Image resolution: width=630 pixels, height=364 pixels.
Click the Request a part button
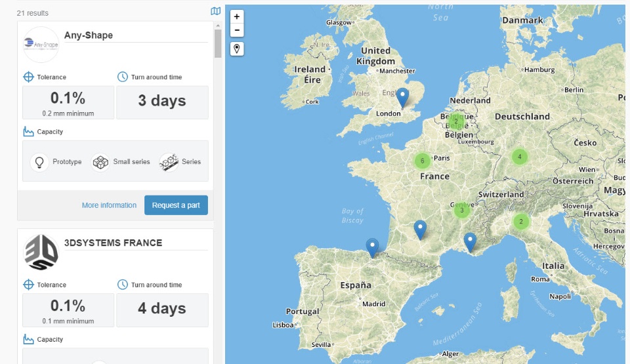(176, 205)
